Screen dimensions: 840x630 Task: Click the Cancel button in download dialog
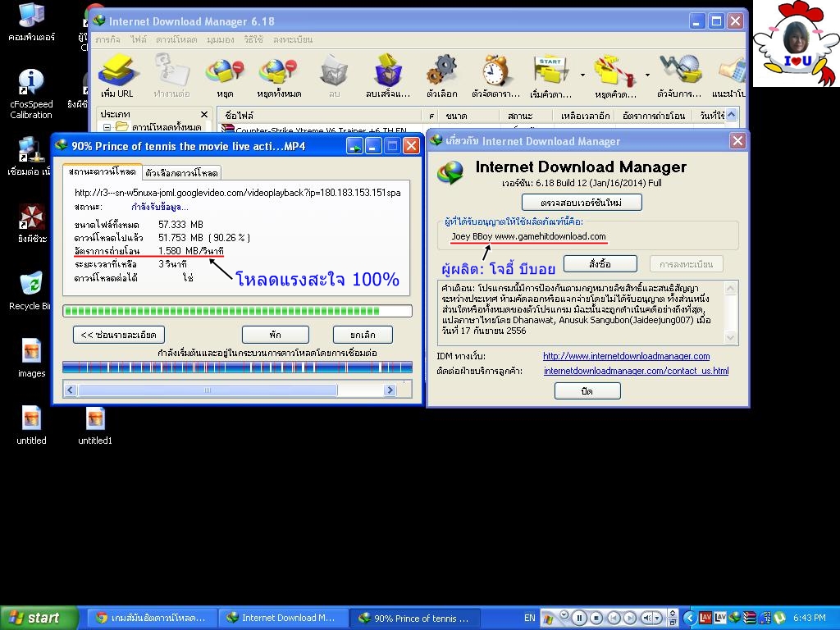[363, 335]
